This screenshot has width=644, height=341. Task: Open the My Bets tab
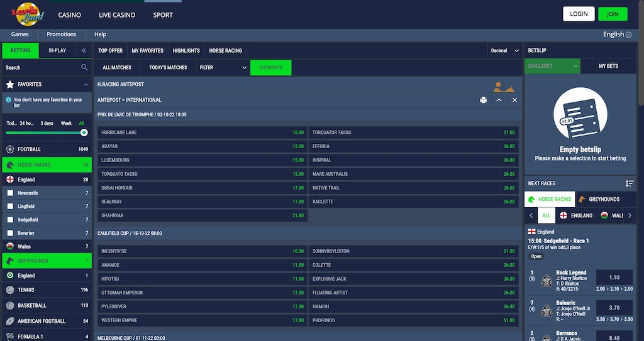[x=608, y=66]
